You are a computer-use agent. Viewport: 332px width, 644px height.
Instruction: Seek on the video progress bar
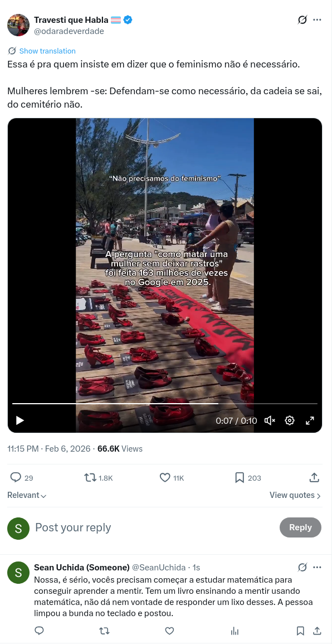tap(164, 404)
